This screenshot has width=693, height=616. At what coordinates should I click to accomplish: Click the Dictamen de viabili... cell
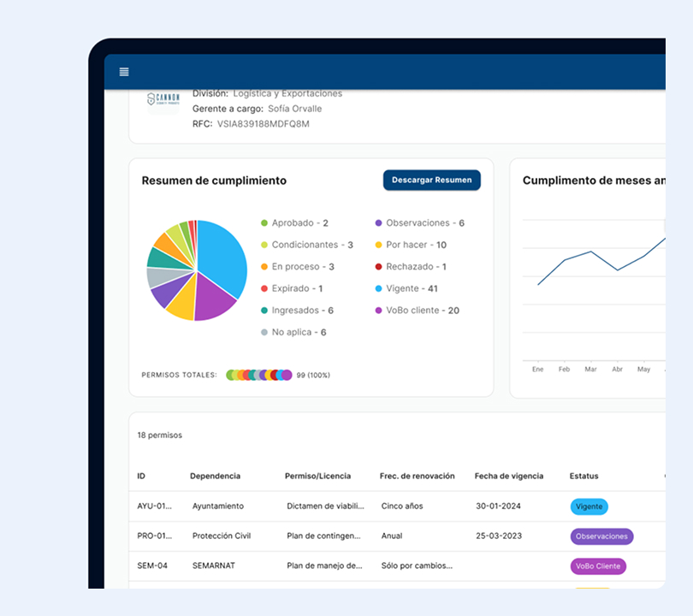click(x=325, y=506)
